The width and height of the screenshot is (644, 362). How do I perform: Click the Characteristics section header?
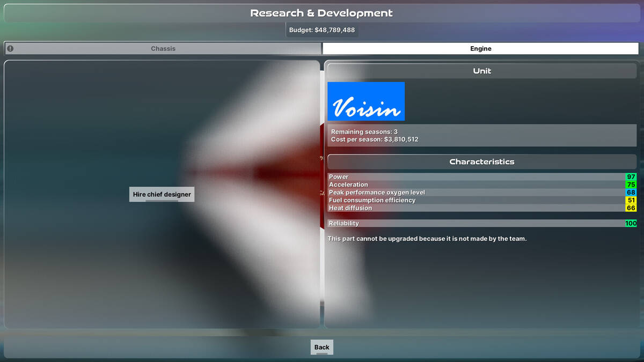(x=481, y=161)
